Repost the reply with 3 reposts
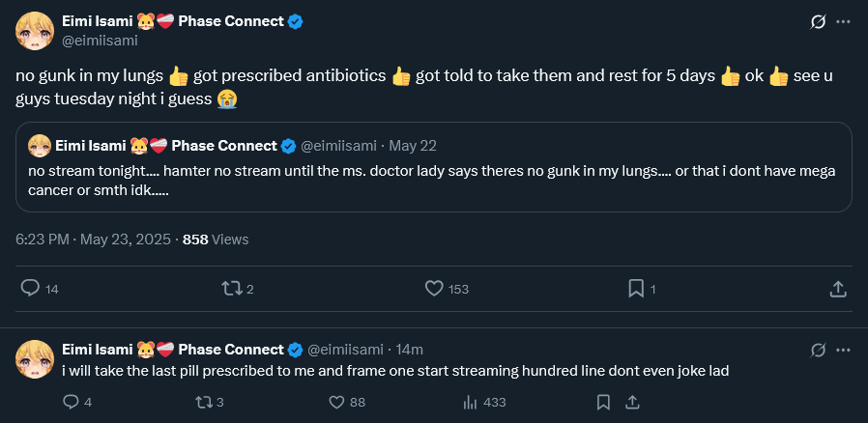Screen dimensions: 868x423 203,402
